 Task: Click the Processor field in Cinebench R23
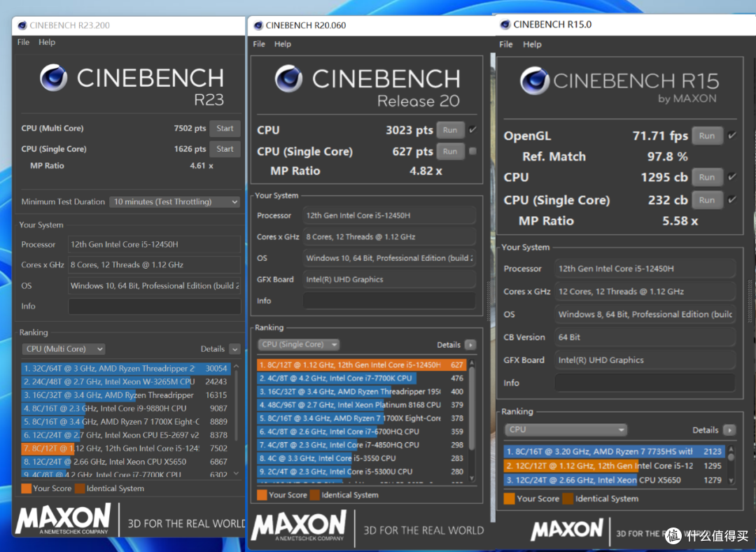point(154,245)
